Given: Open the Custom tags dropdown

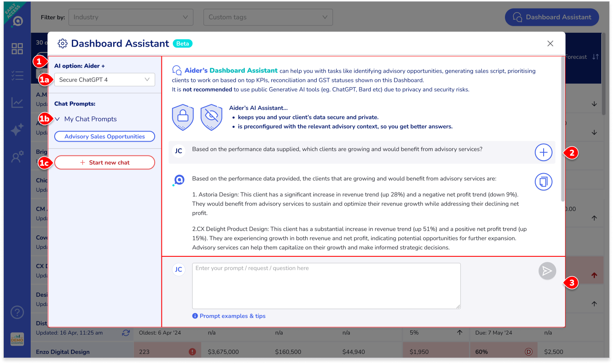Looking at the screenshot, I should pyautogui.click(x=268, y=17).
